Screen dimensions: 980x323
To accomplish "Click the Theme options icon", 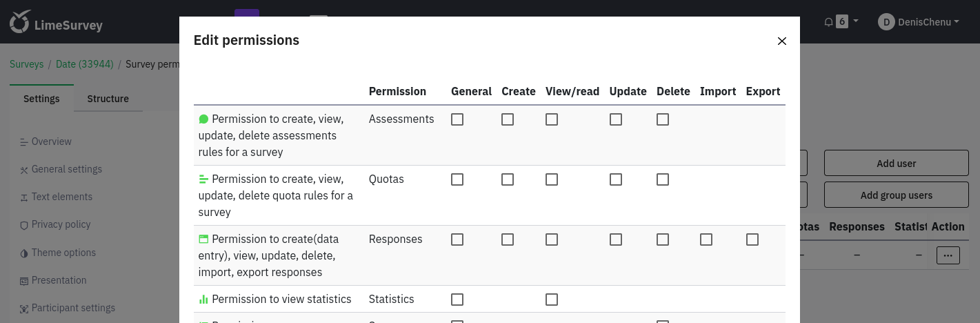I will [24, 253].
